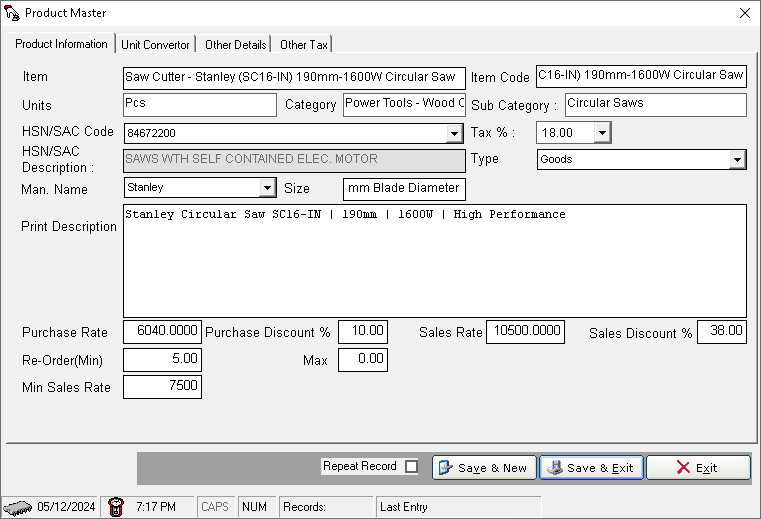Click the NUM indicator in status bar
This screenshot has height=519, width=761.
(254, 507)
